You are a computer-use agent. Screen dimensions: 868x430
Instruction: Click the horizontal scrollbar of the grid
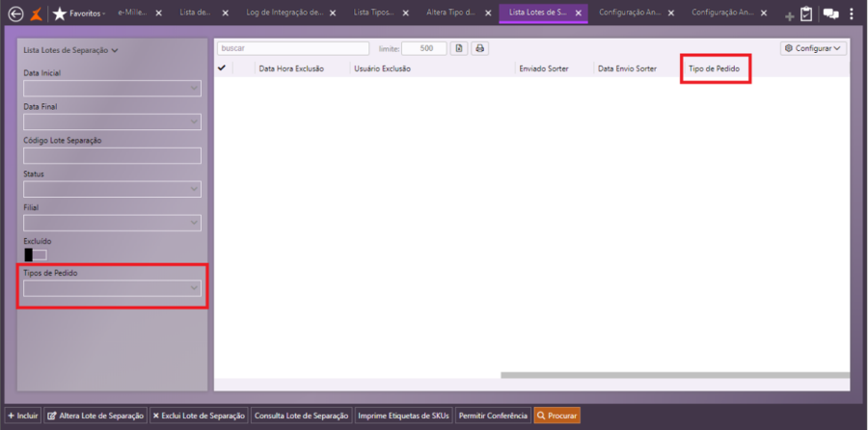(x=675, y=375)
